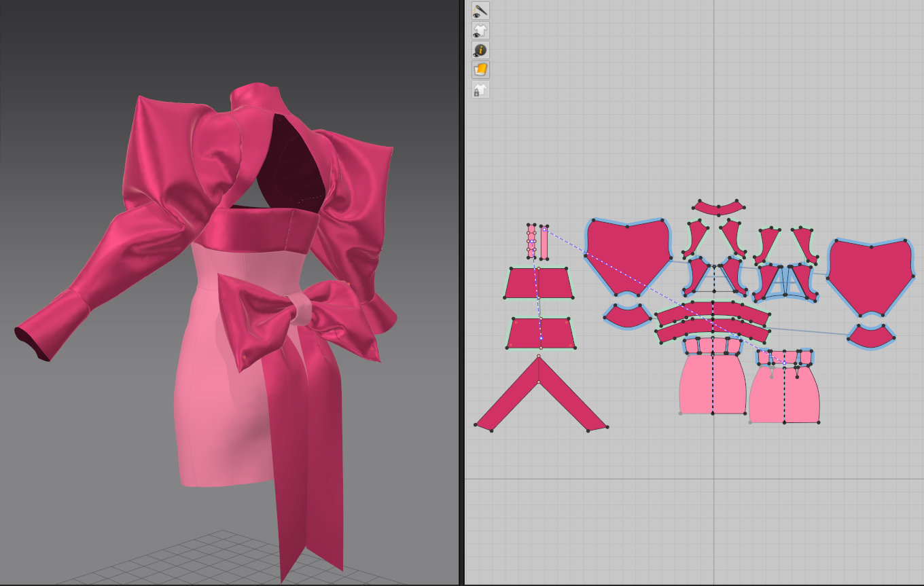This screenshot has height=586, width=924.
Task: Select the curved cuff piece under right sleeve pattern
Action: pos(871,336)
